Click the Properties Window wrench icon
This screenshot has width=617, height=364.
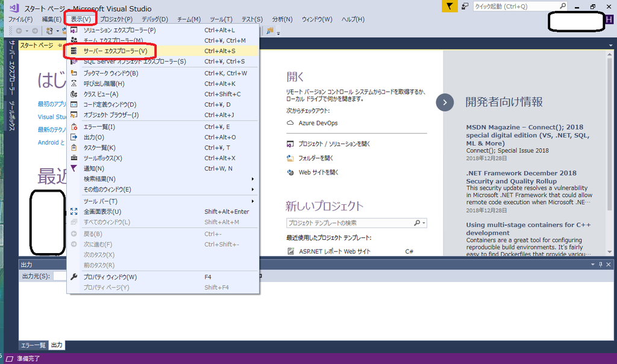click(74, 277)
